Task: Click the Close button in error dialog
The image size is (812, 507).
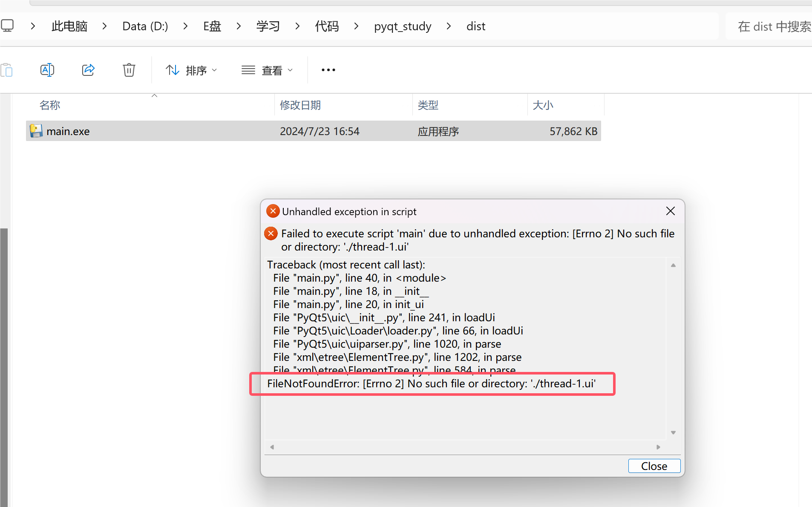Action: pyautogui.click(x=654, y=466)
